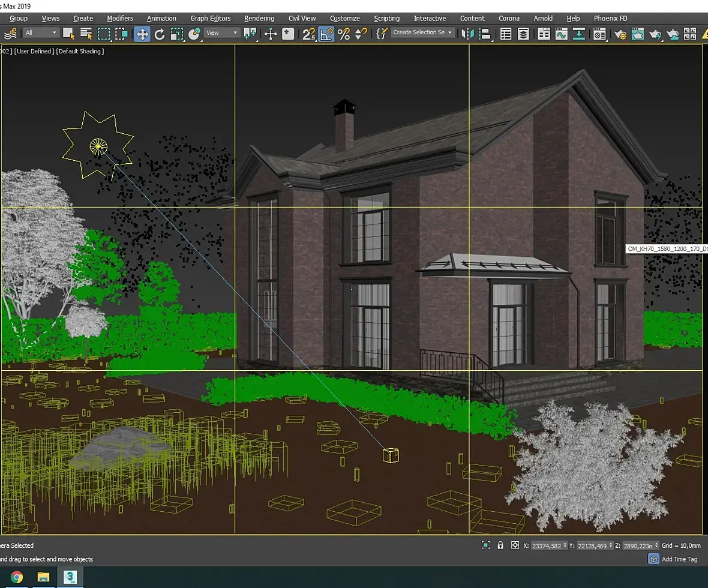
Task: Open the Autodesk A360 gallery icon
Action: coord(689,34)
